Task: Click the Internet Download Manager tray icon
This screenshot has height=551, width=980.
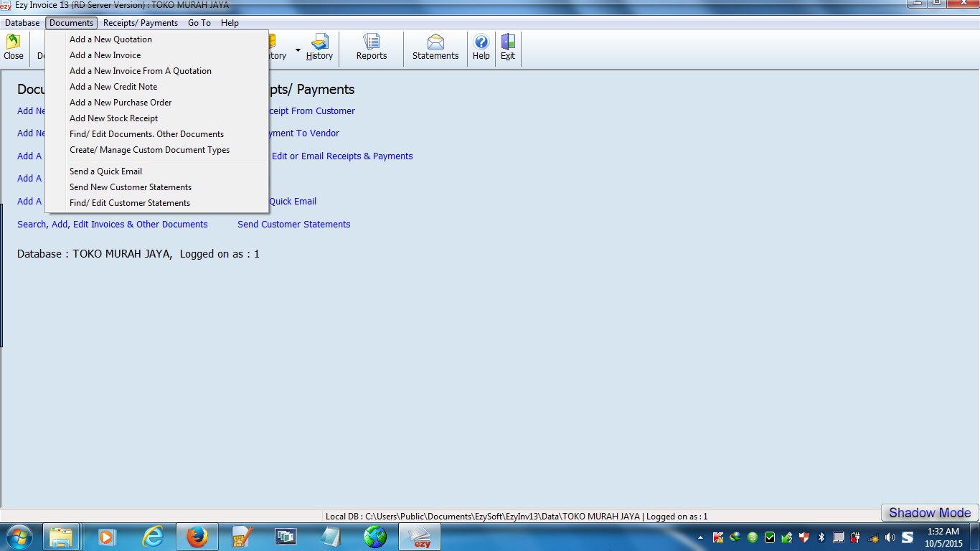Action: click(735, 537)
